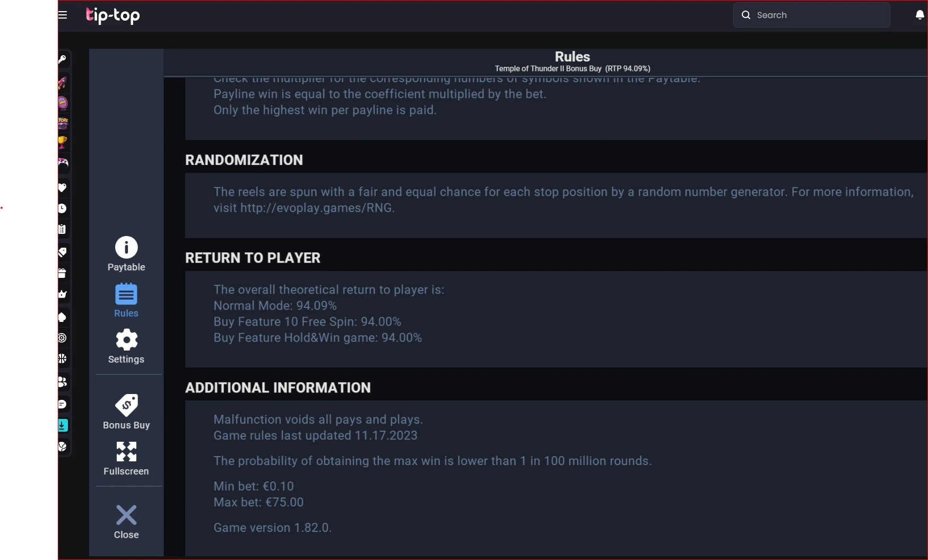The height and width of the screenshot is (560, 928).
Task: Open game Settings with the gear icon
Action: pyautogui.click(x=126, y=346)
